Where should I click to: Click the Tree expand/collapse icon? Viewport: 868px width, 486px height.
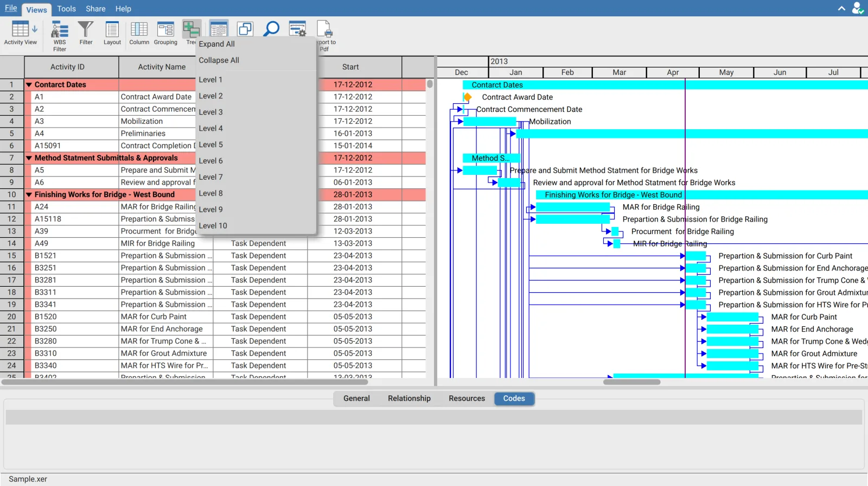tap(191, 29)
